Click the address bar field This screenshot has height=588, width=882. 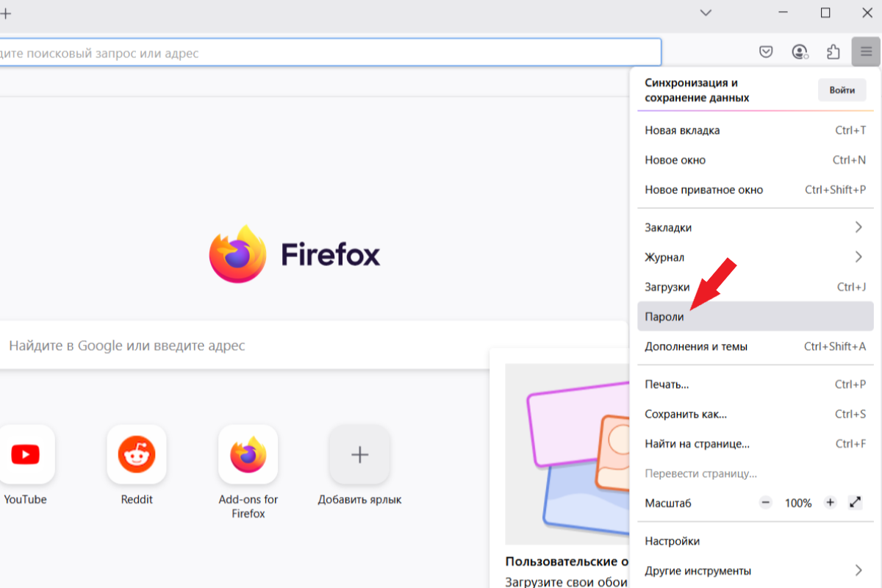(329, 53)
